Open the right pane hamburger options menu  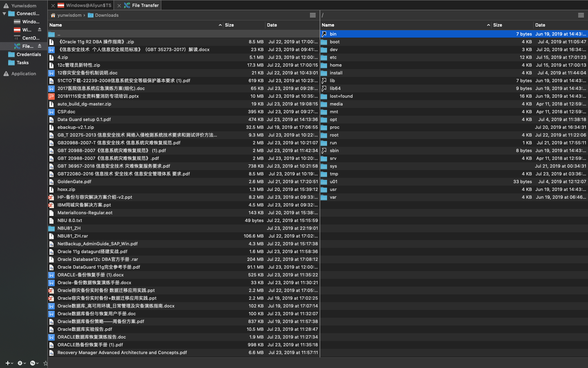pyautogui.click(x=581, y=15)
